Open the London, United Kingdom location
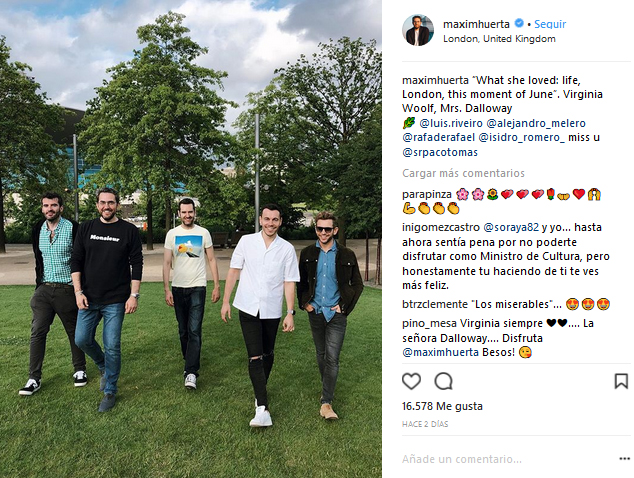 (x=499, y=39)
